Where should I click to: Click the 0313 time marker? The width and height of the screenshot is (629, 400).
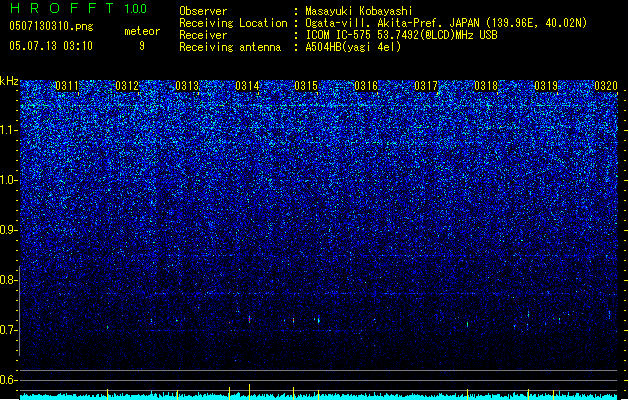pyautogui.click(x=187, y=86)
